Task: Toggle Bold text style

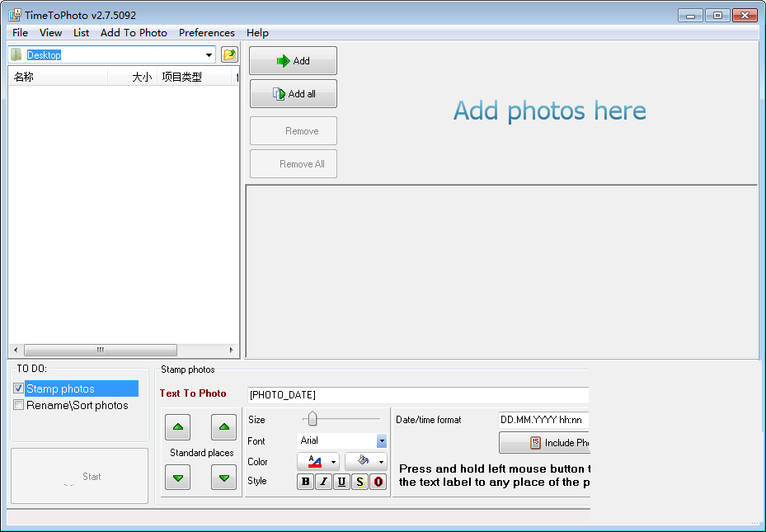Action: [x=305, y=482]
